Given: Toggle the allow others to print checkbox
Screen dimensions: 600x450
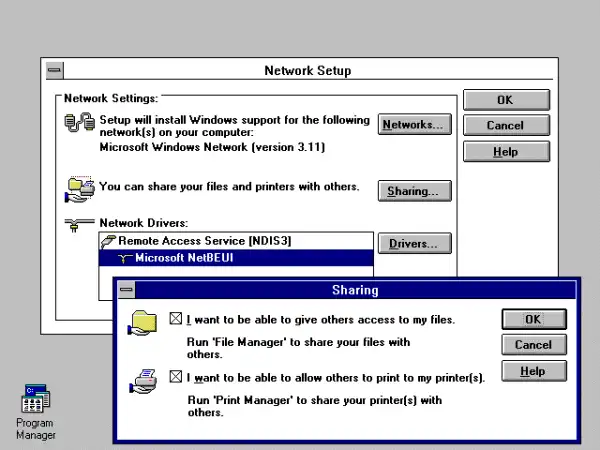Looking at the screenshot, I should coord(177,378).
